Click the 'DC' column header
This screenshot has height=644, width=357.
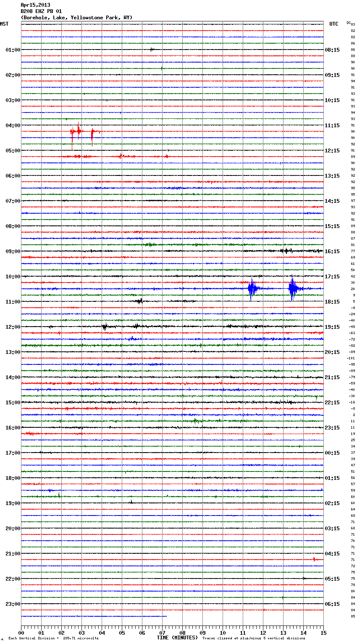(349, 22)
